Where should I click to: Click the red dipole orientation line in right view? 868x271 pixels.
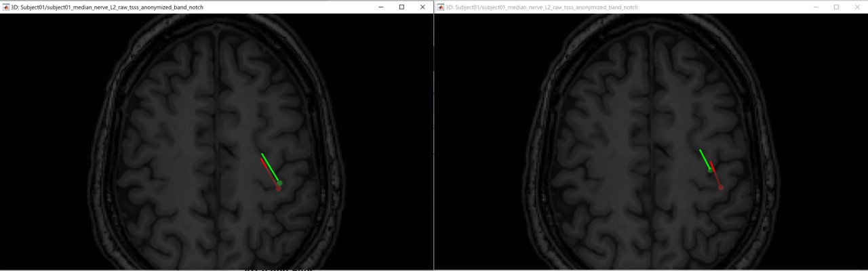(716, 175)
